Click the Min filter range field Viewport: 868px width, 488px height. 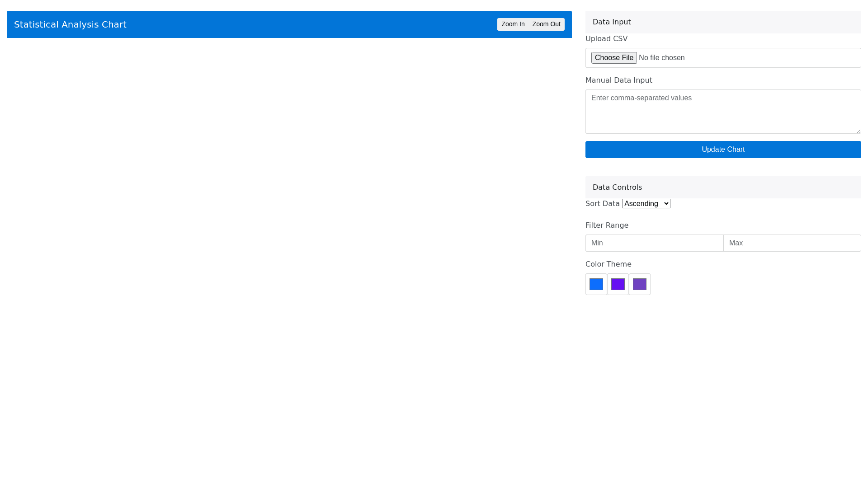click(x=654, y=243)
